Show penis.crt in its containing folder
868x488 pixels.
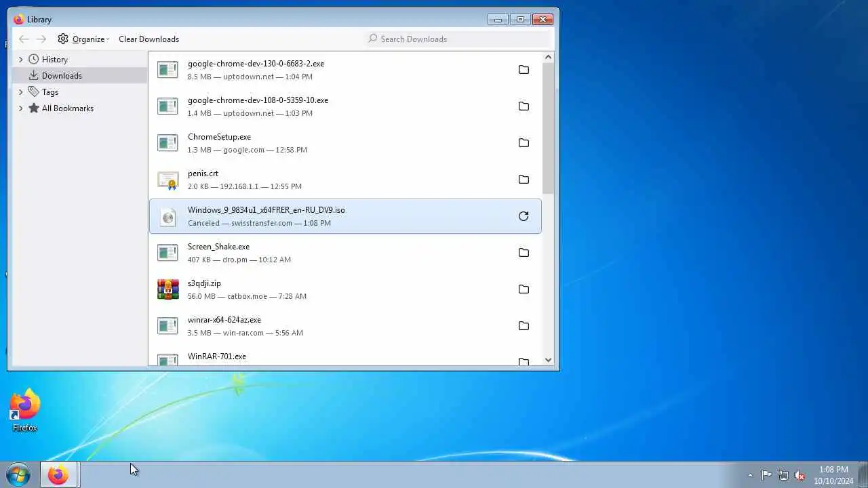click(x=524, y=180)
